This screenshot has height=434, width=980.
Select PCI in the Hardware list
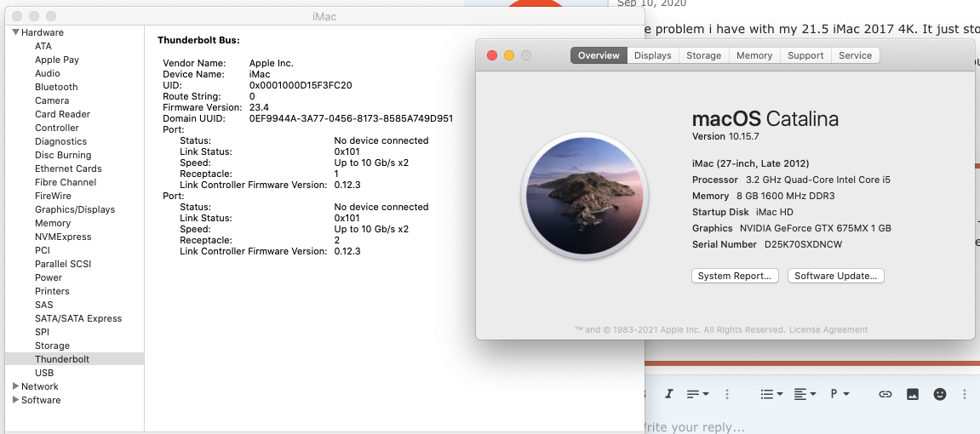pos(43,250)
